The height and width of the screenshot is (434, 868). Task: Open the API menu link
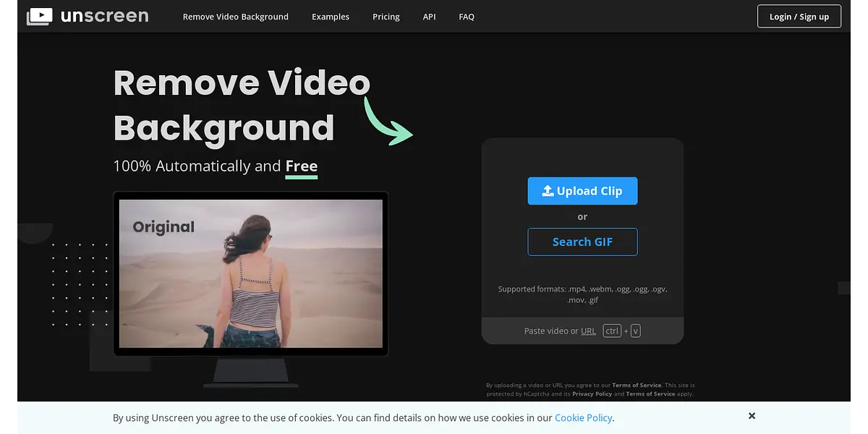point(430,17)
